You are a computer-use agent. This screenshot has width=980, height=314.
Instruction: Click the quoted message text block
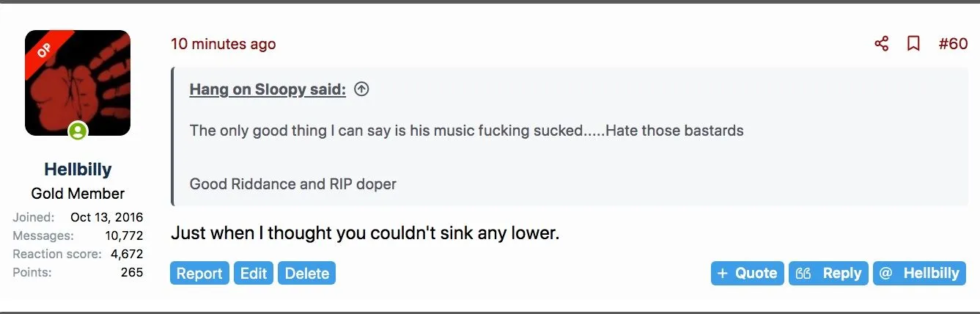pos(466,131)
